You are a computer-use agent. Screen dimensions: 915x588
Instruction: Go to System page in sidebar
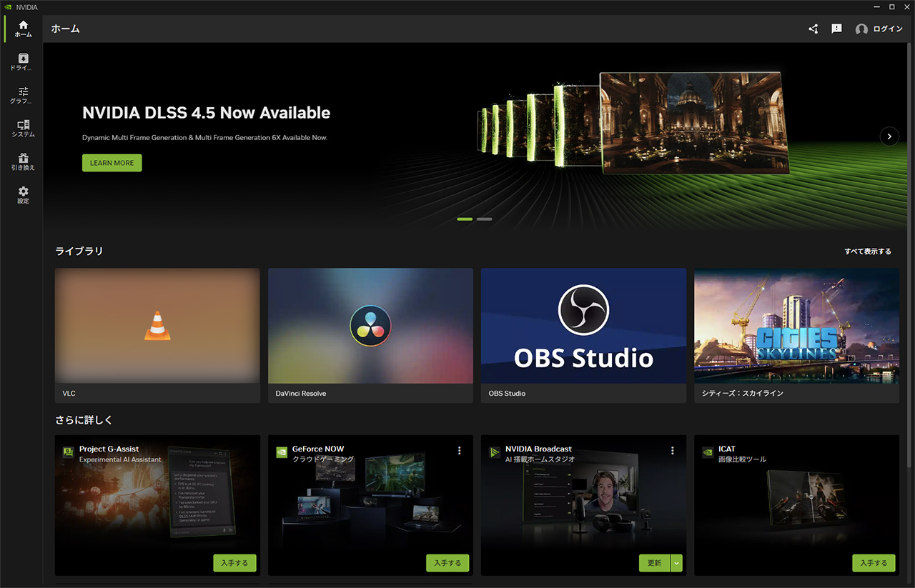pos(23,129)
